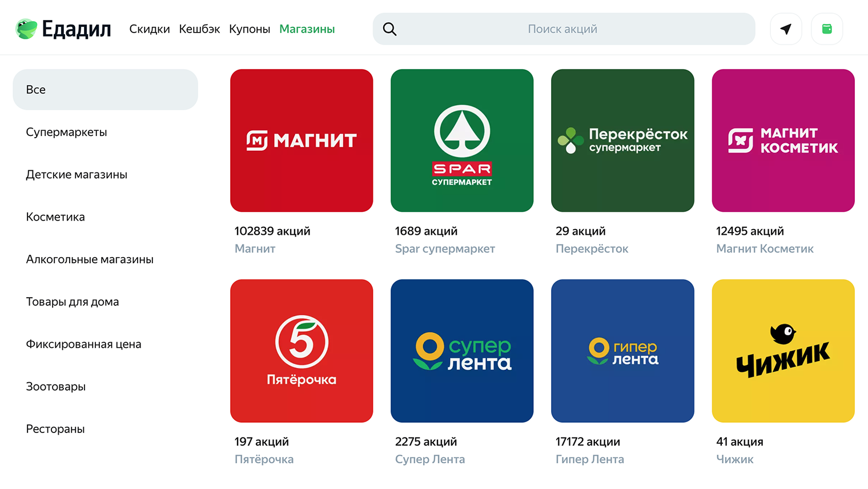Screen dimensions: 868x489
Task: Select the Детские магазины category
Action: 77,174
